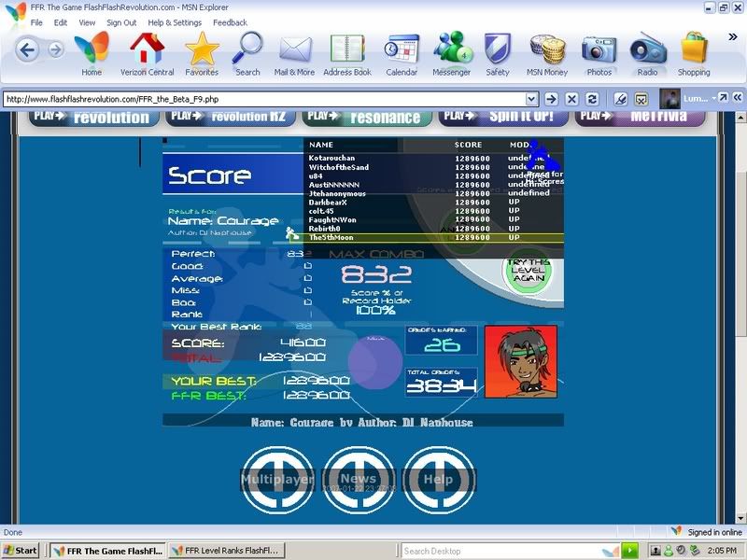Open Messenger from the toolbar

coord(451,51)
